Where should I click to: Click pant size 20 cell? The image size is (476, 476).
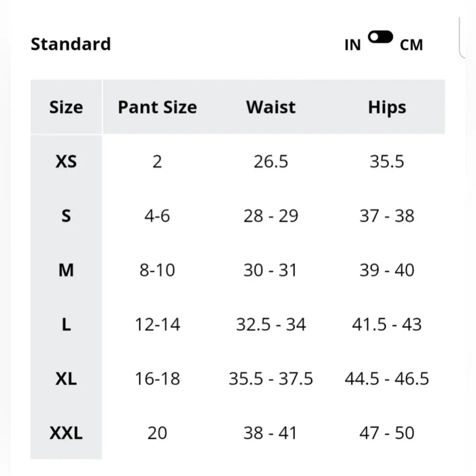tap(157, 433)
